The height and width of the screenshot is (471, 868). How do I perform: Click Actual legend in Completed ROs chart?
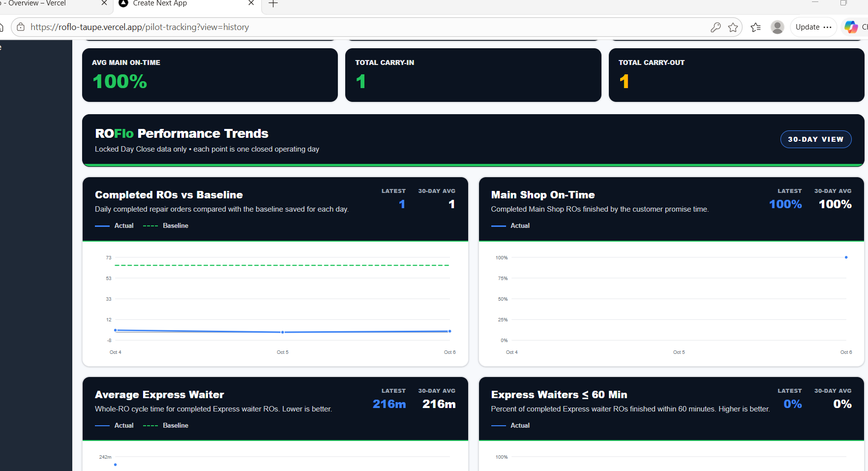114,225
